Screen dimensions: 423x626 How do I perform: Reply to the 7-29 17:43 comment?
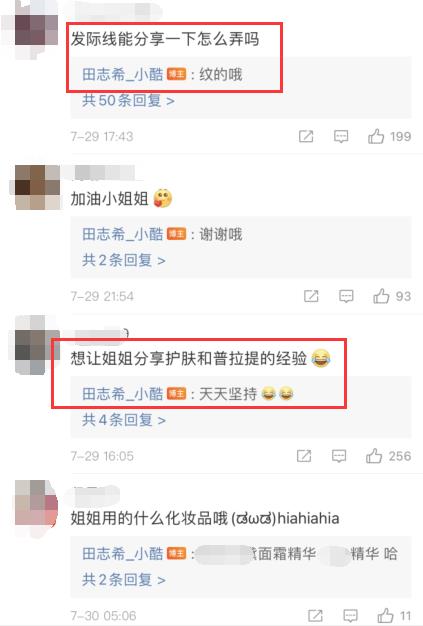[x=341, y=137]
